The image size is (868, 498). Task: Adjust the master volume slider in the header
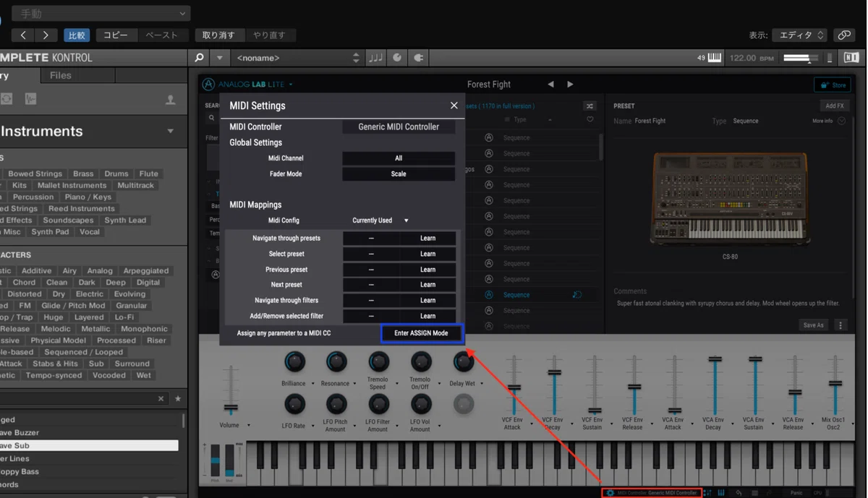[801, 58]
